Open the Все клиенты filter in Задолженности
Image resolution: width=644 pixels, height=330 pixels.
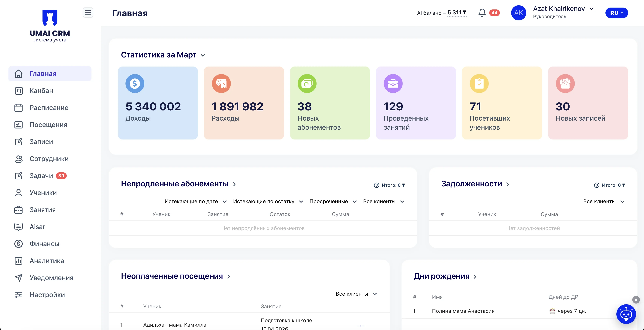click(x=604, y=201)
